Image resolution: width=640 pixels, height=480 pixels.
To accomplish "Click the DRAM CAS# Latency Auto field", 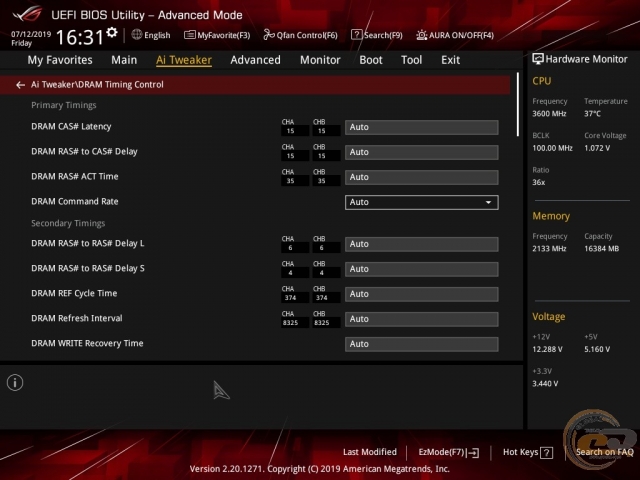I will [422, 127].
